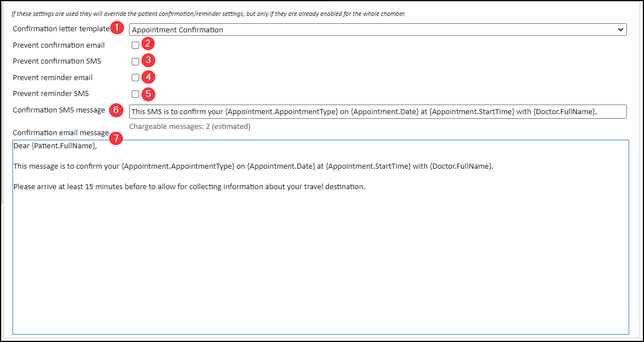Select the 'Confirmation SMS message' label
Viewport: 644px width, 342px height.
pos(59,110)
